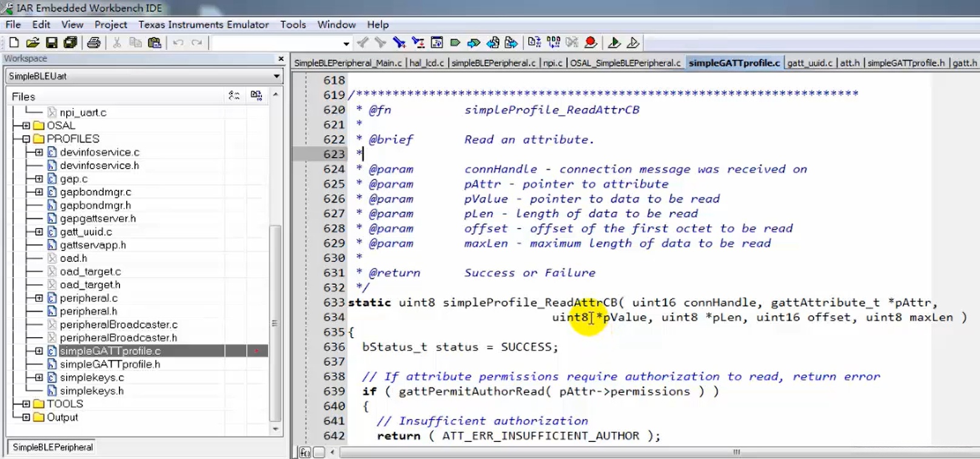This screenshot has width=980, height=459.
Task: Click the Navigate Forward toolbar icon
Action: coord(511,42)
